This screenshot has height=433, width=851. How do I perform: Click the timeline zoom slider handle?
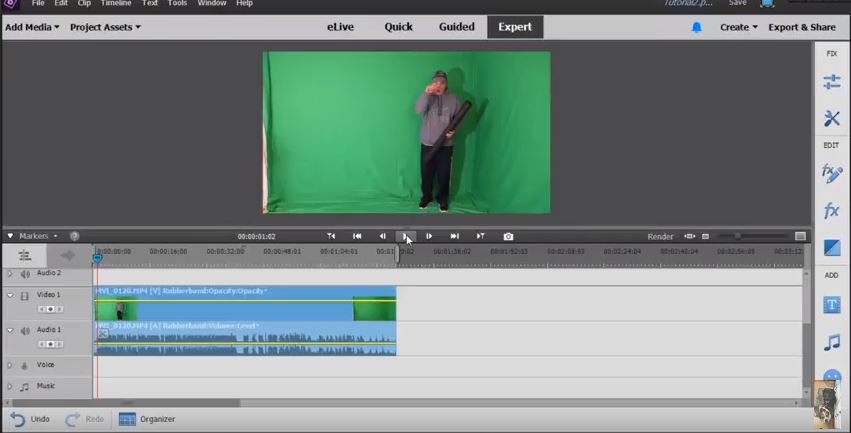tap(737, 236)
